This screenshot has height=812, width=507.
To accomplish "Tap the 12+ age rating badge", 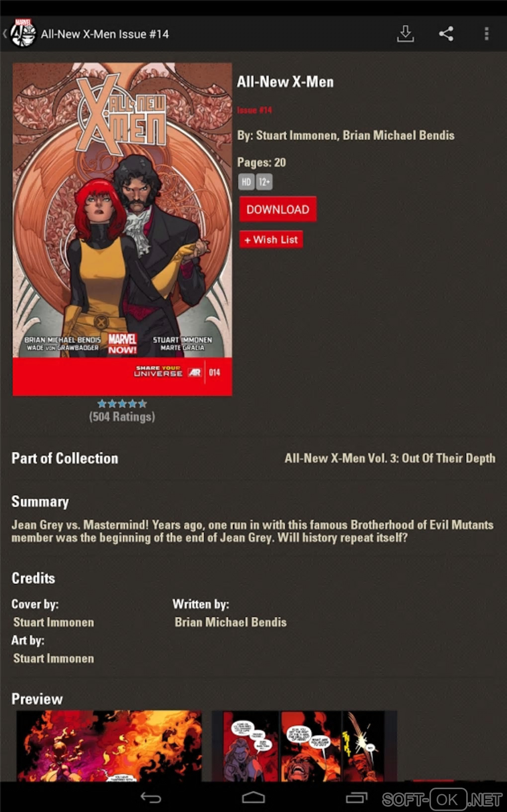I will click(264, 182).
